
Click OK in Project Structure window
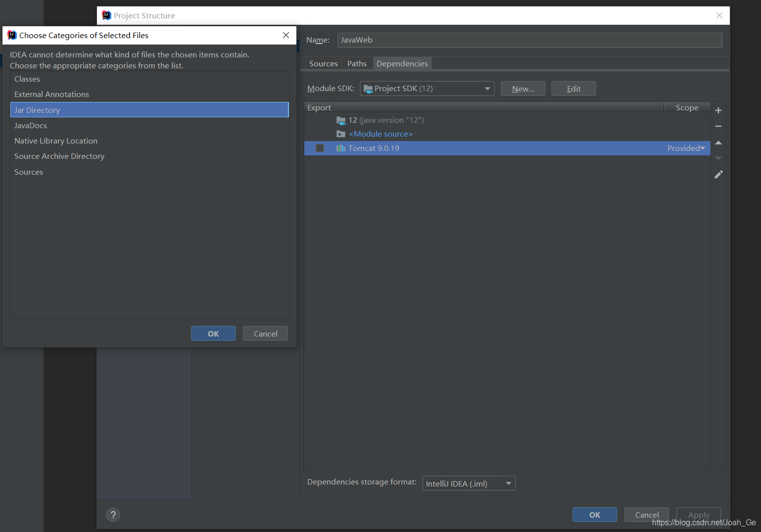click(x=595, y=515)
